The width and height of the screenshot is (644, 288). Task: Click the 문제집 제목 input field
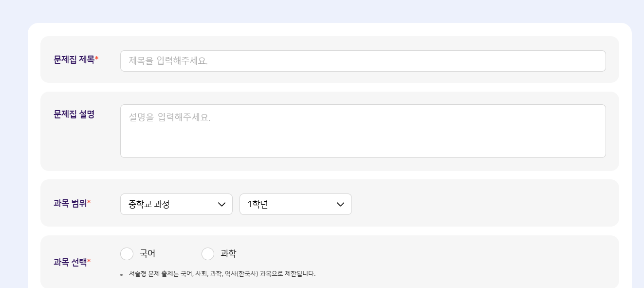pyautogui.click(x=363, y=61)
